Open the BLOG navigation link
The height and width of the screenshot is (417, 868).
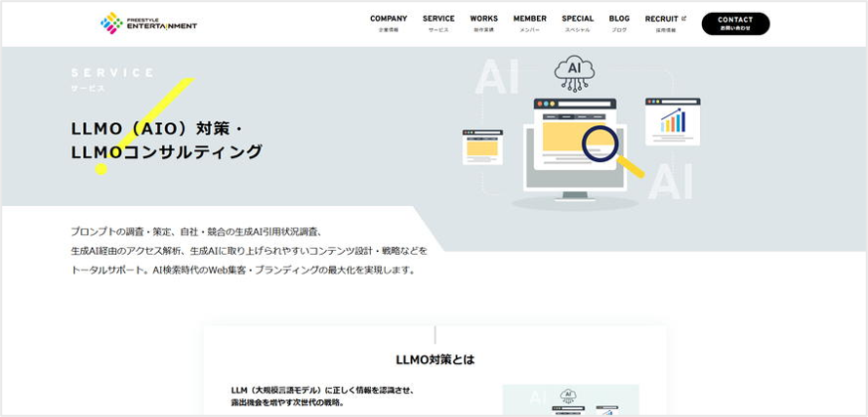click(619, 23)
